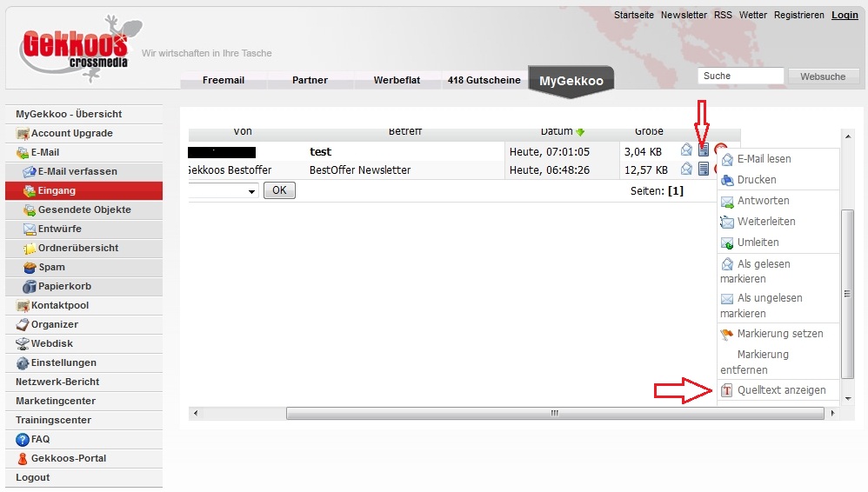Open Organizer via its notebook icon
Image resolution: width=868 pixels, height=492 pixels.
[23, 325]
